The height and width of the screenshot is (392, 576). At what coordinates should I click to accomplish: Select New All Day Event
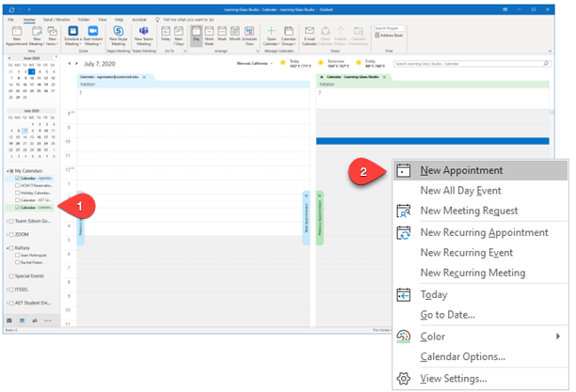click(x=481, y=191)
